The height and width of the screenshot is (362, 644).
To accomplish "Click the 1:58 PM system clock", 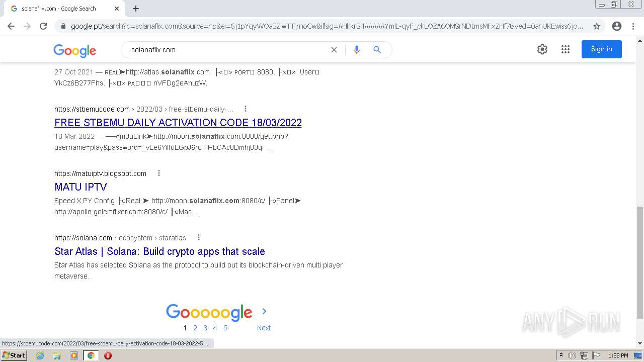I will pyautogui.click(x=618, y=355).
